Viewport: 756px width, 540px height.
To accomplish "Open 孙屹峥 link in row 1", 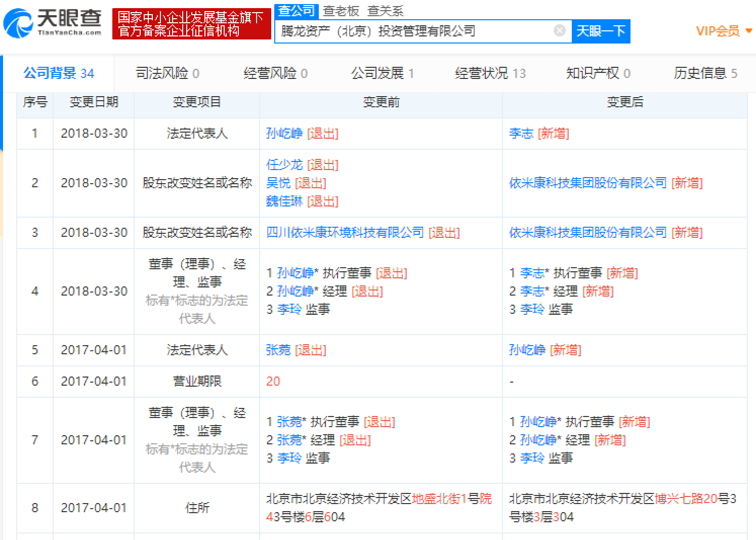I will click(x=284, y=134).
